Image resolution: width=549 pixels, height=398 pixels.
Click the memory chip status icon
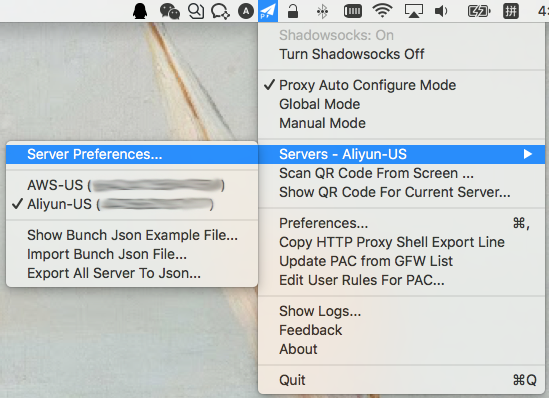coord(353,12)
